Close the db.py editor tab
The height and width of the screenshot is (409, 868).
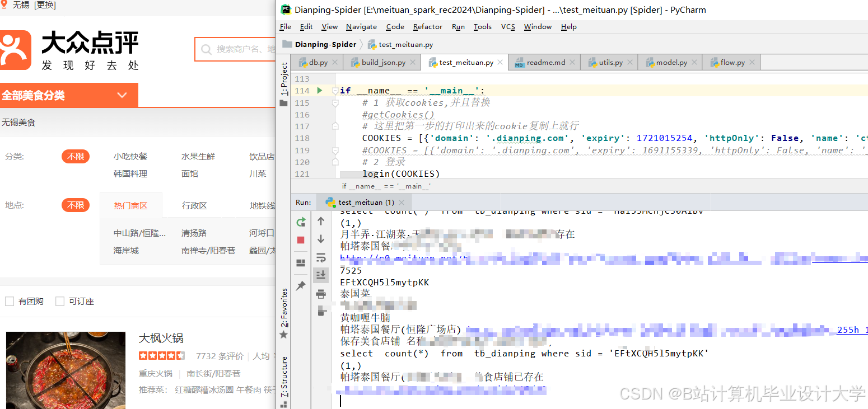point(335,63)
